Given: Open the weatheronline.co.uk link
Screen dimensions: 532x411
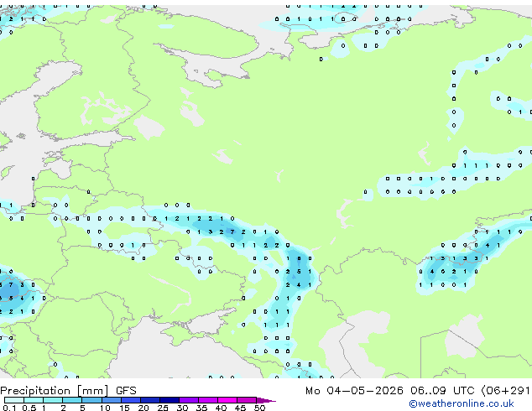Looking at the screenshot, I should pos(462,403).
